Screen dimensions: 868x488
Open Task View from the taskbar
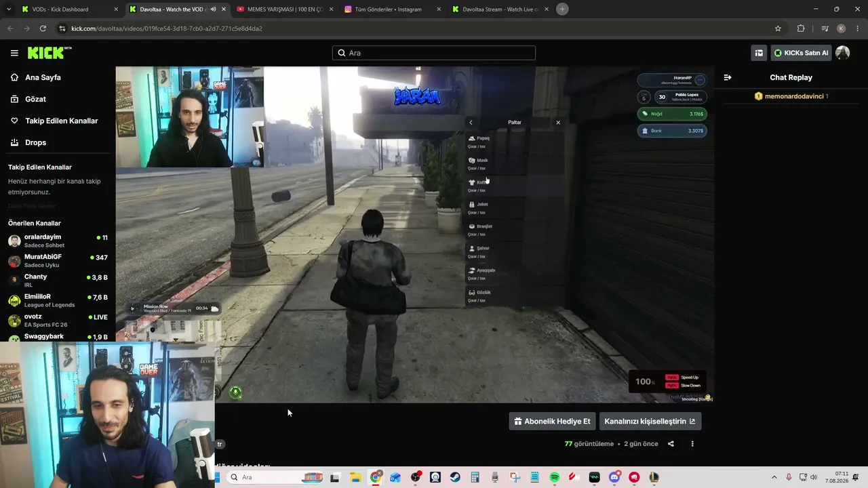point(334,477)
